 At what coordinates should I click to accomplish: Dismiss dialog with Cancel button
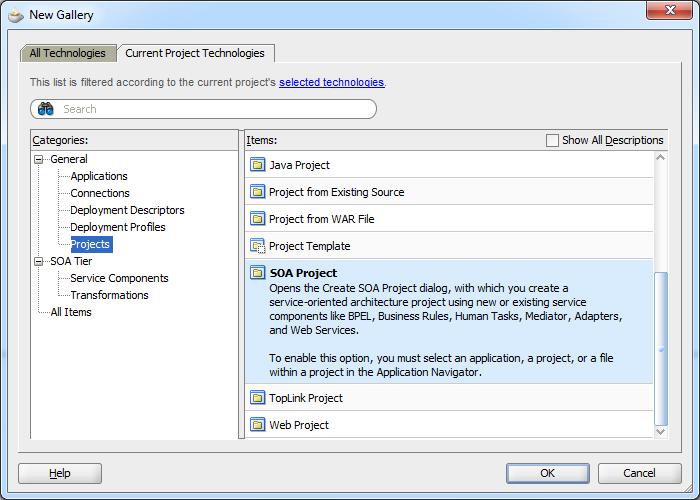639,473
